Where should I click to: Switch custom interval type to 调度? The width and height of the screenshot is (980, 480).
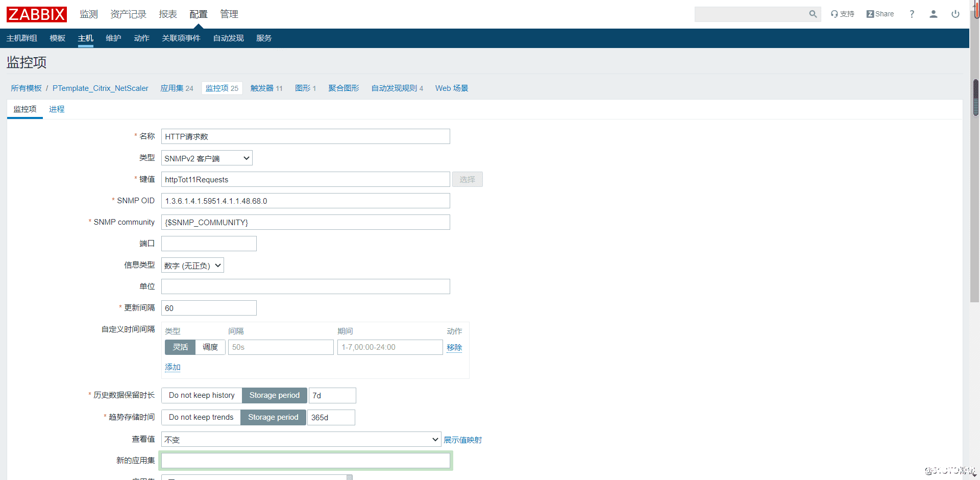210,347
